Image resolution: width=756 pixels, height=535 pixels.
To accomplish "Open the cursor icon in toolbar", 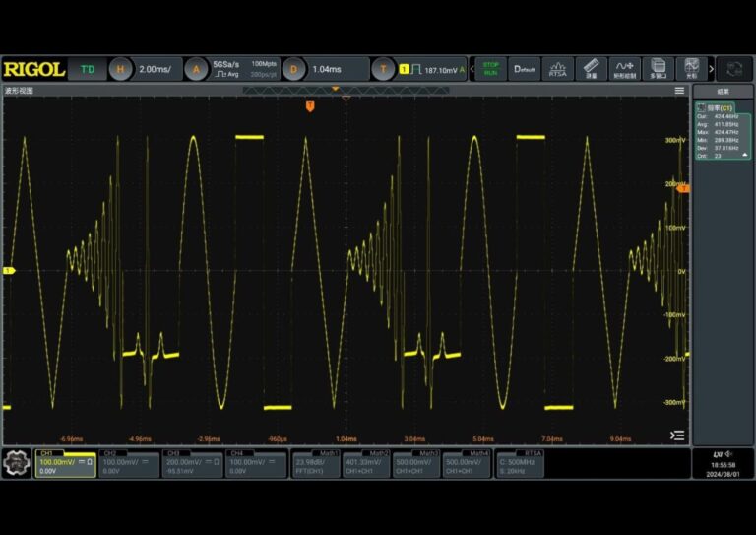I will [x=691, y=69].
